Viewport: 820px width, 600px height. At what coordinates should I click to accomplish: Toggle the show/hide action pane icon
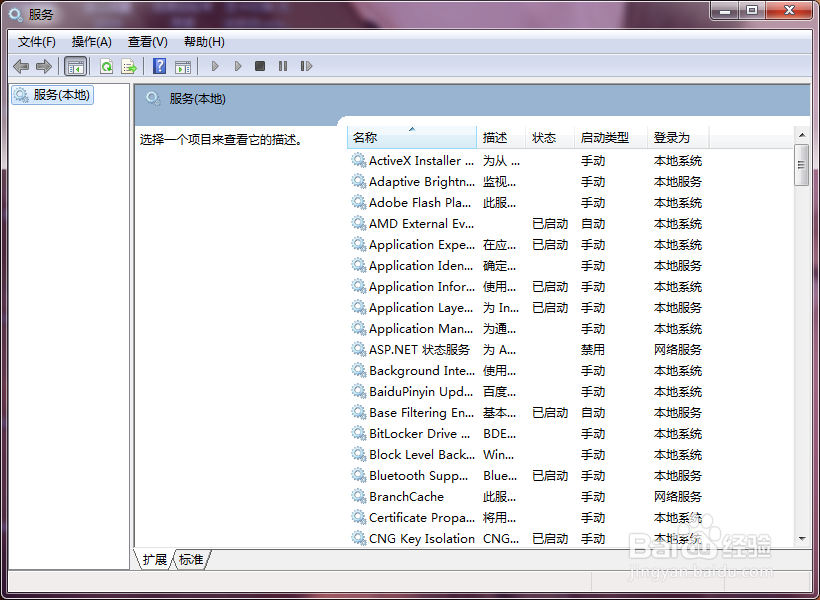(183, 66)
